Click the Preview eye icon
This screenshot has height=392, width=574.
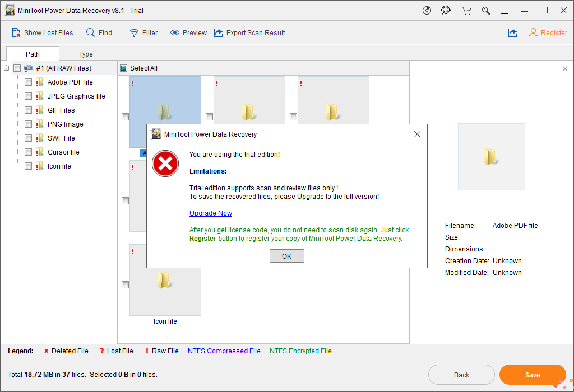pyautogui.click(x=175, y=33)
